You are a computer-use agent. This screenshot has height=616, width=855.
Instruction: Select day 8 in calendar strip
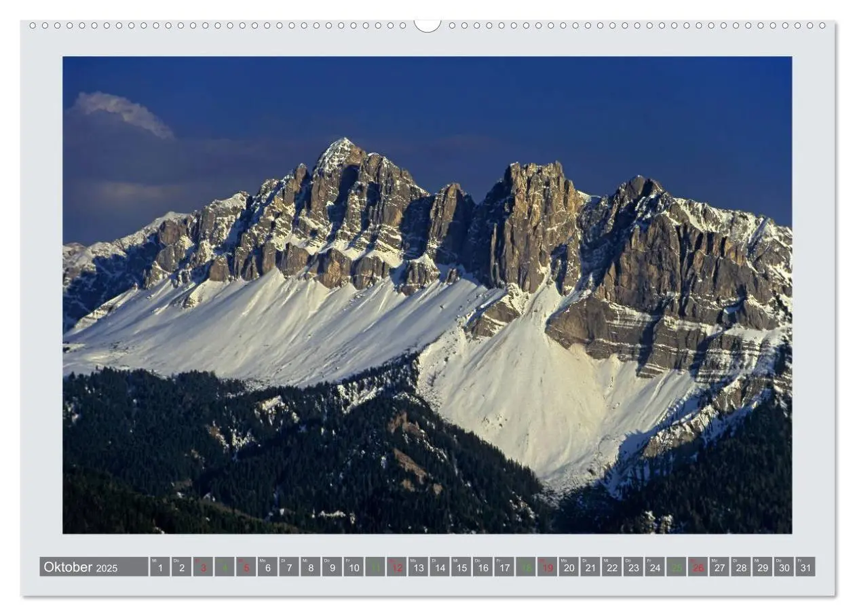pos(310,566)
